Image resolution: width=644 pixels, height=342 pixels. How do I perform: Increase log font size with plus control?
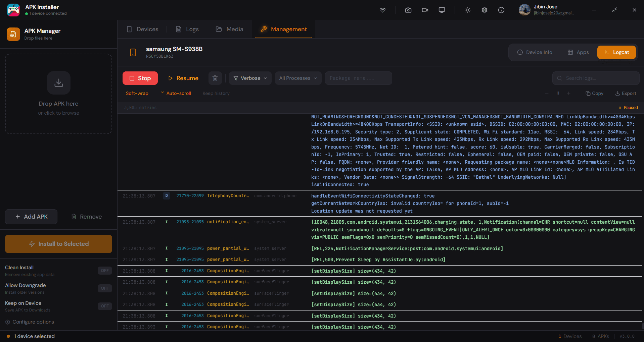[x=568, y=93]
